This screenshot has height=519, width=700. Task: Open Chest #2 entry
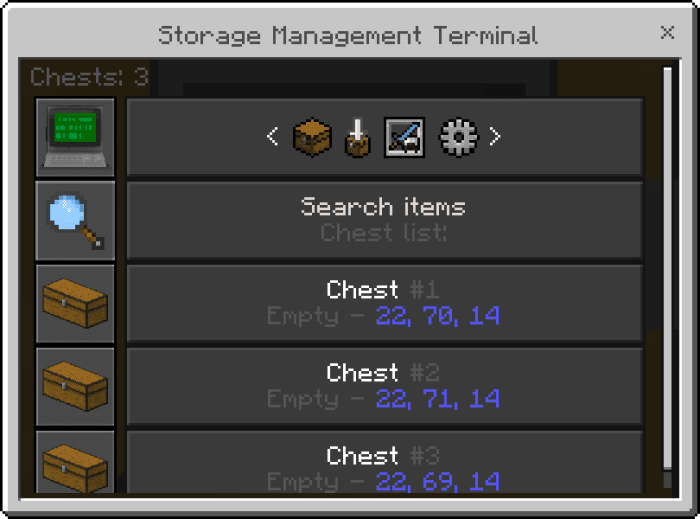point(385,386)
